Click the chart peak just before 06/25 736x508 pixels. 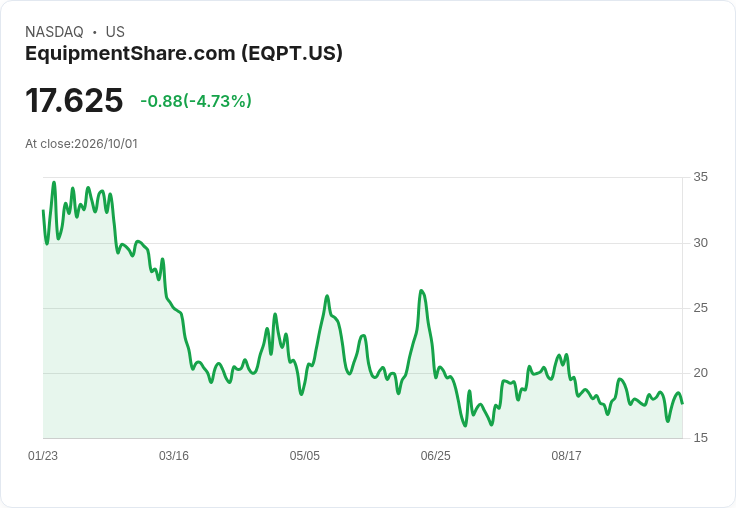tap(422, 291)
